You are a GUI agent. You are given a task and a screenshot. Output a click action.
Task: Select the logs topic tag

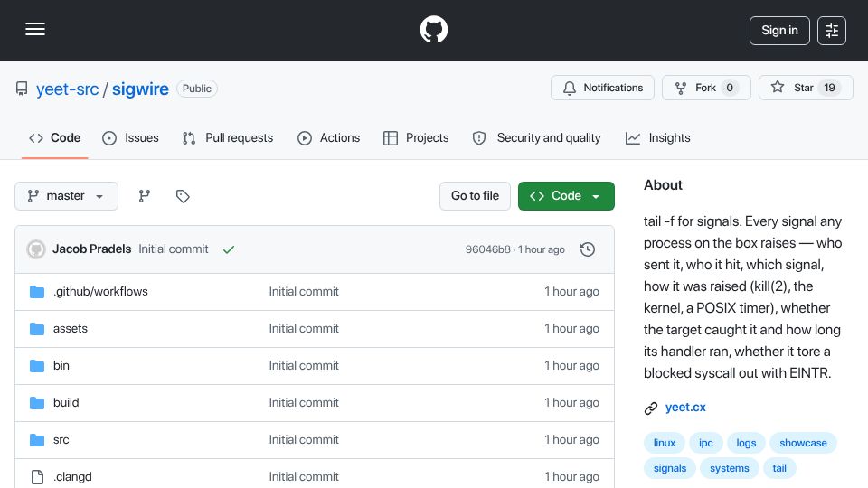pyautogui.click(x=746, y=443)
